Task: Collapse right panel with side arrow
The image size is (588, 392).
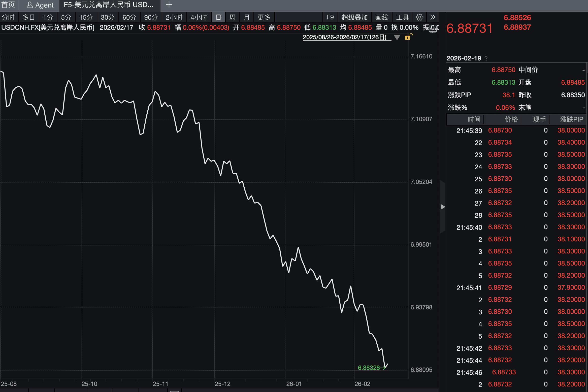Action: 443,207
